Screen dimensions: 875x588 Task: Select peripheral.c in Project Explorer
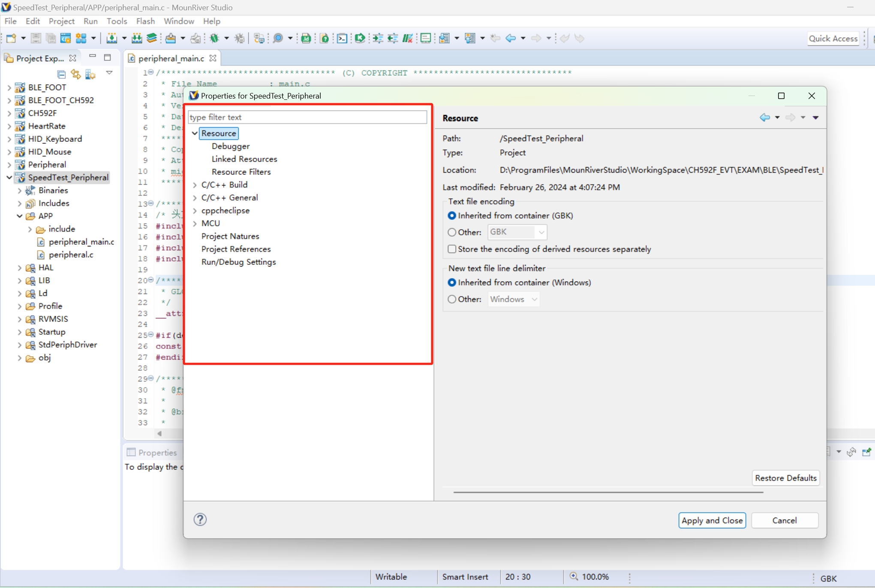point(71,255)
